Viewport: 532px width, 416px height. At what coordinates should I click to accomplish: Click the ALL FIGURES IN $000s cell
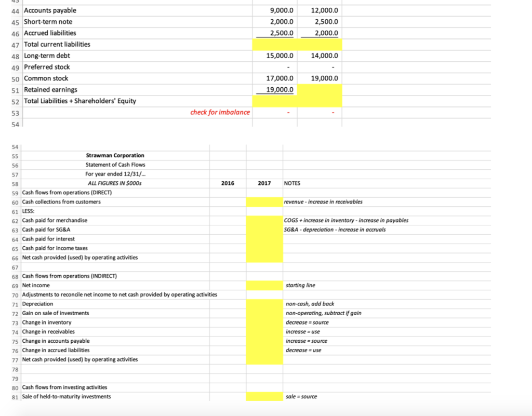point(115,183)
